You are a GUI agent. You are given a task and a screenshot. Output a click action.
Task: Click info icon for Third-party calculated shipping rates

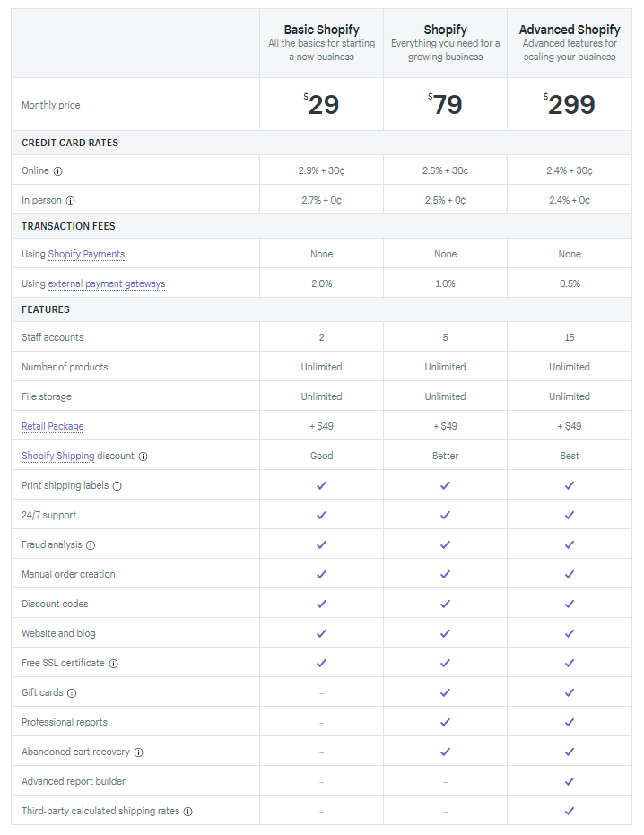188,812
